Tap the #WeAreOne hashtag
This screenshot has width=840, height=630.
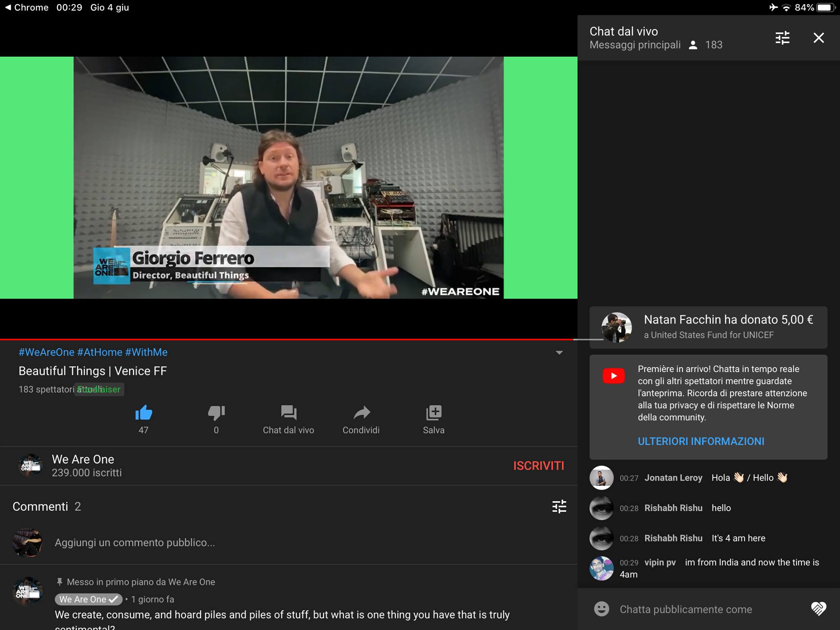[46, 352]
